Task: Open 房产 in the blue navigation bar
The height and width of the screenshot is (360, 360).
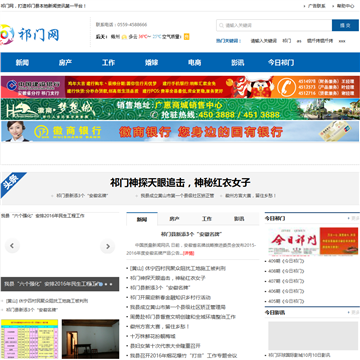Action: point(65,62)
